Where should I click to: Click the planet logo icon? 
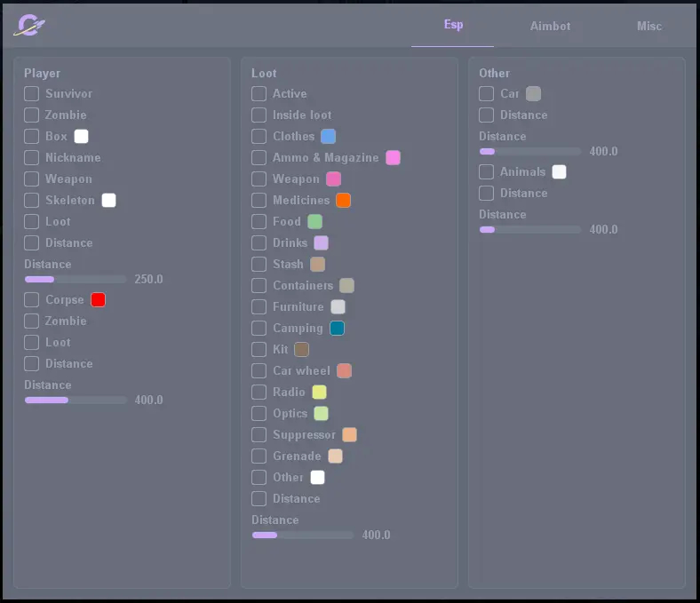[x=29, y=26]
